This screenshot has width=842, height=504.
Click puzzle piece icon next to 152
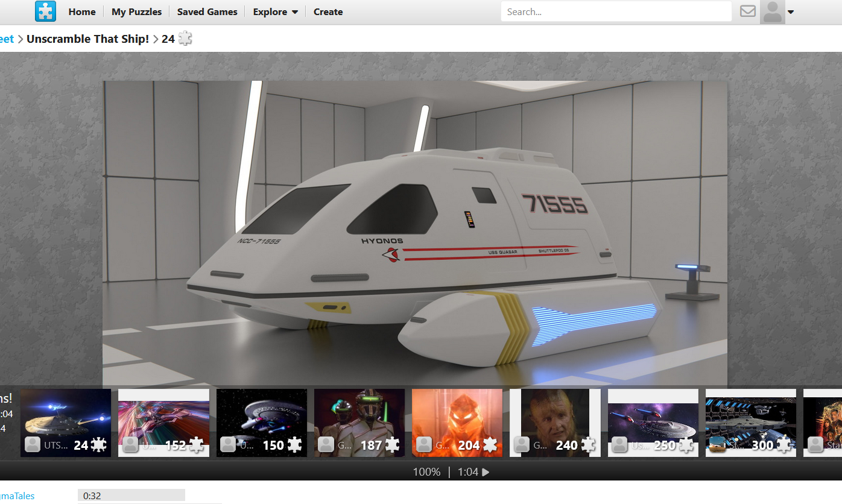click(196, 445)
